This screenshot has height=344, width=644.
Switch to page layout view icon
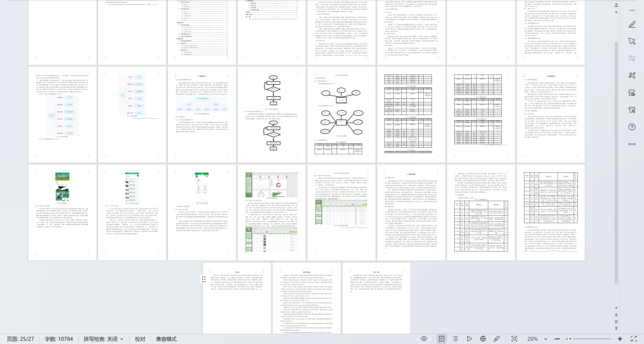441,339
